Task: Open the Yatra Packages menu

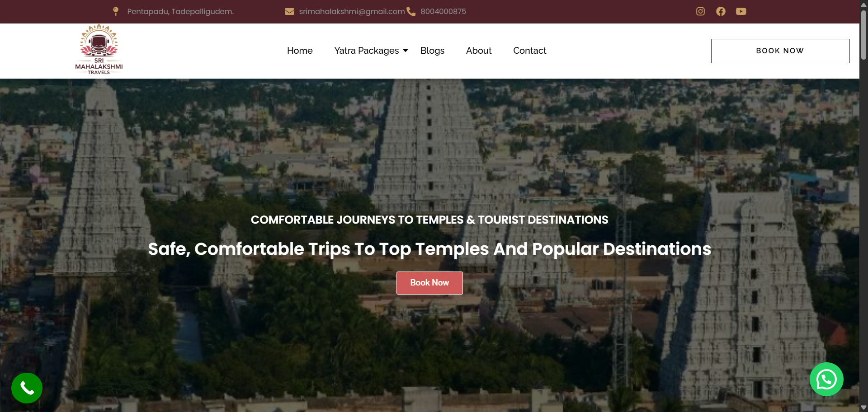Action: (x=367, y=51)
